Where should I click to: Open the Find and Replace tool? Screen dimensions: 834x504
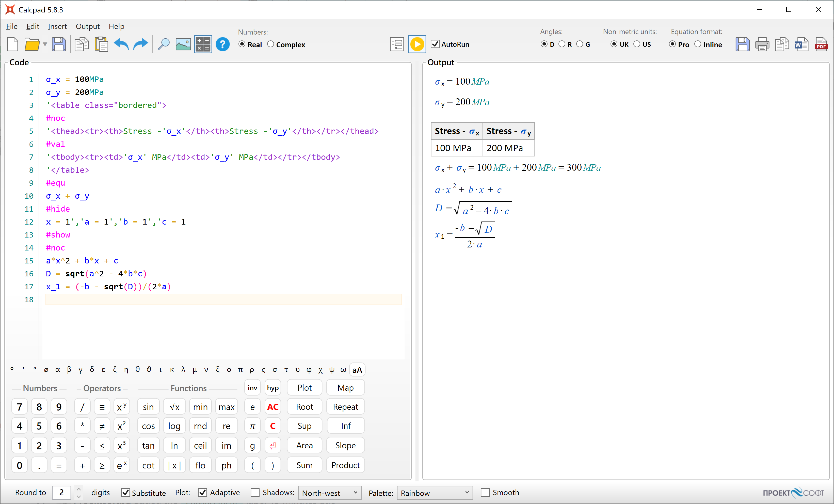tap(163, 44)
